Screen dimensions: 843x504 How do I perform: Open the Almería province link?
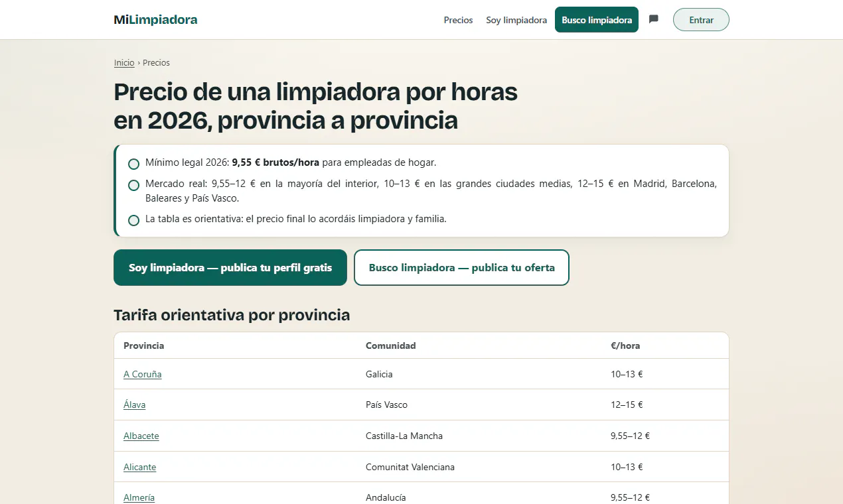[139, 497]
